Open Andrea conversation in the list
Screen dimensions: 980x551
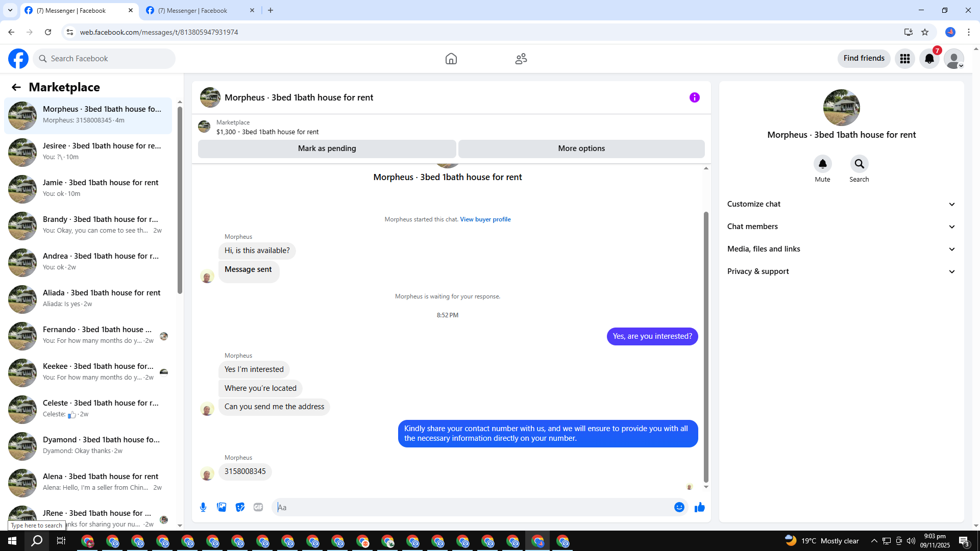(88, 262)
